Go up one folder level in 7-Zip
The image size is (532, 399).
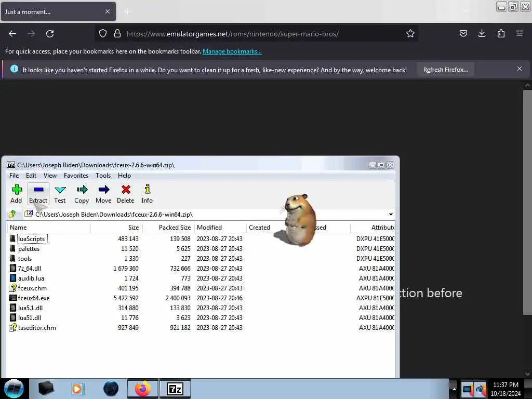[12, 214]
